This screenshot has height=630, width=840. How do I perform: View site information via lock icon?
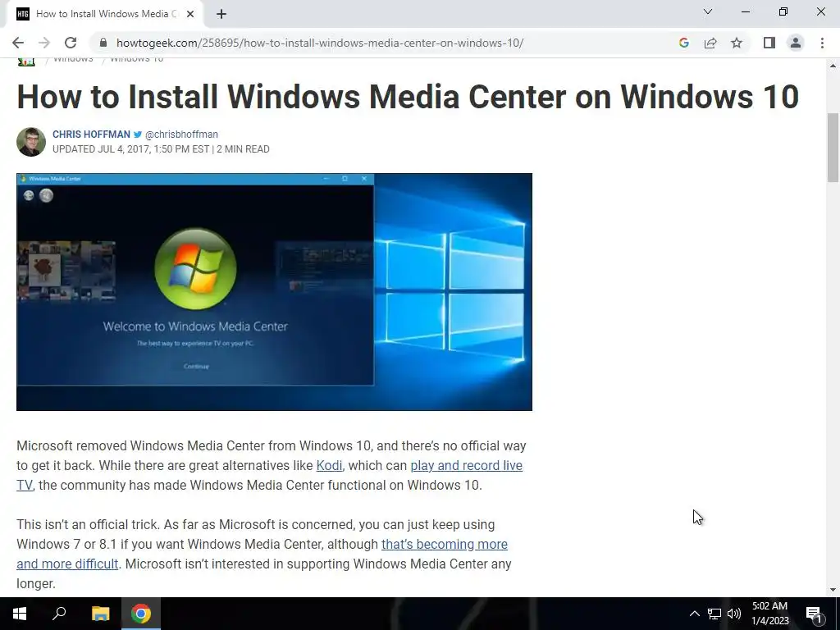pyautogui.click(x=104, y=43)
